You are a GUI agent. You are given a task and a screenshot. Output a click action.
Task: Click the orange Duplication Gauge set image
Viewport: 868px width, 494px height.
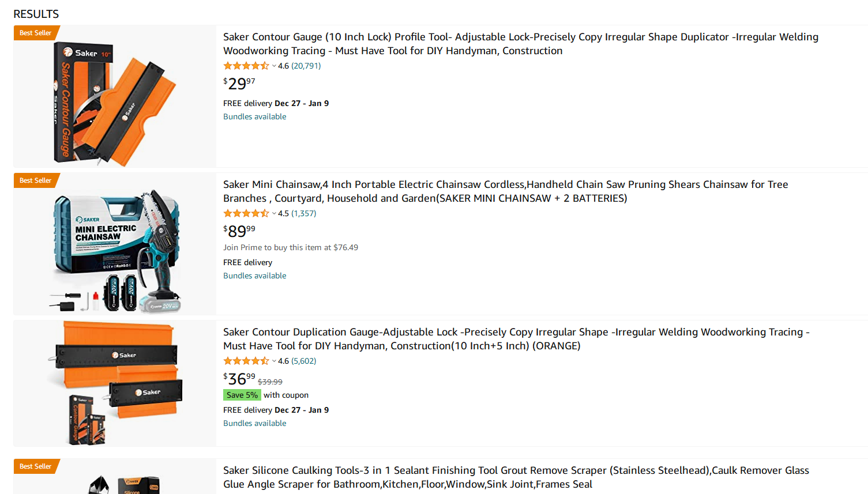pyautogui.click(x=115, y=383)
